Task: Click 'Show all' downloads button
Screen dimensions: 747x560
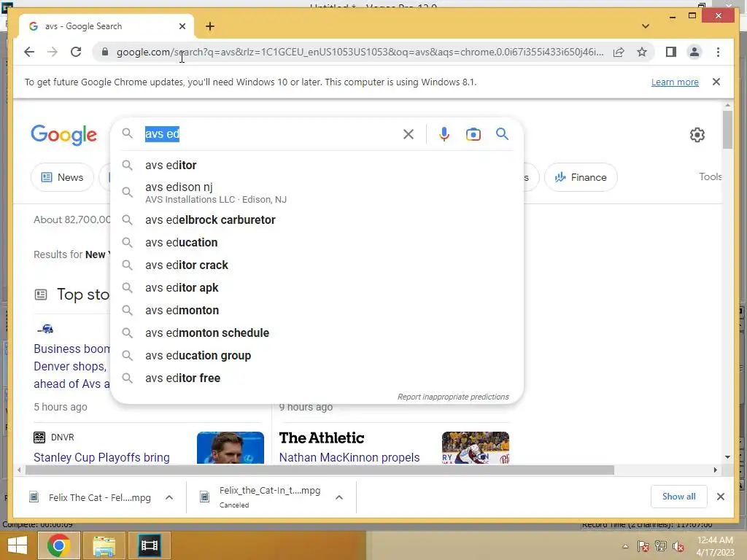Action: 679,497
